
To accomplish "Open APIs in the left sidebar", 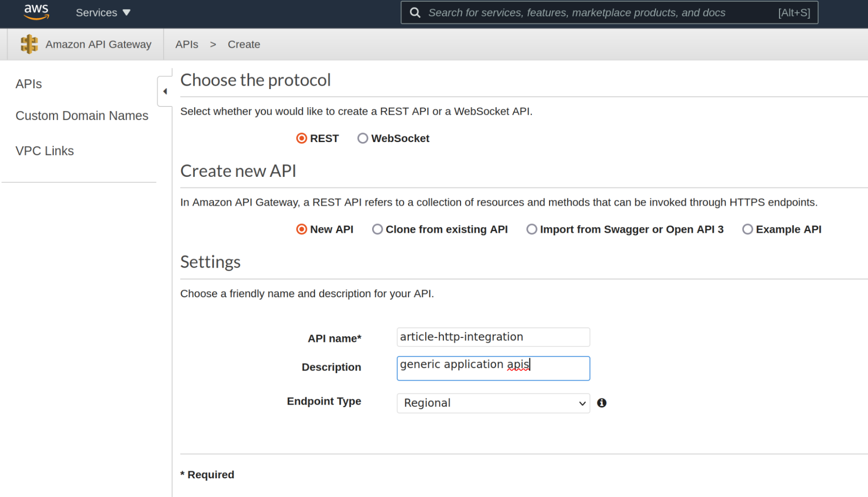I will coord(29,84).
